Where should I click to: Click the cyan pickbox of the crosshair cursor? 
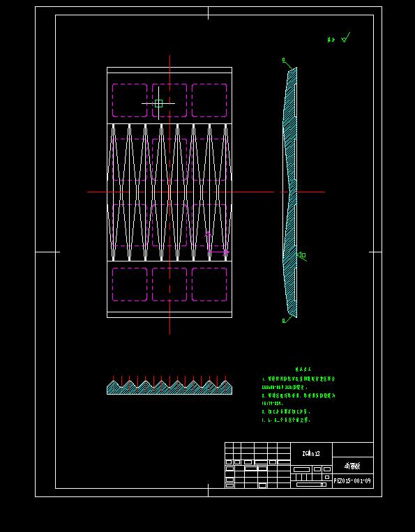tap(158, 103)
